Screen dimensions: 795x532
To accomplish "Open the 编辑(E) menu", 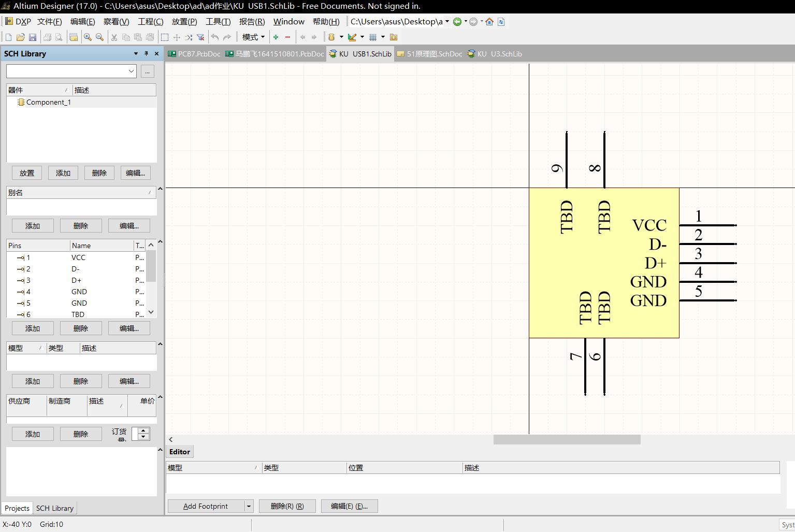I will [83, 22].
